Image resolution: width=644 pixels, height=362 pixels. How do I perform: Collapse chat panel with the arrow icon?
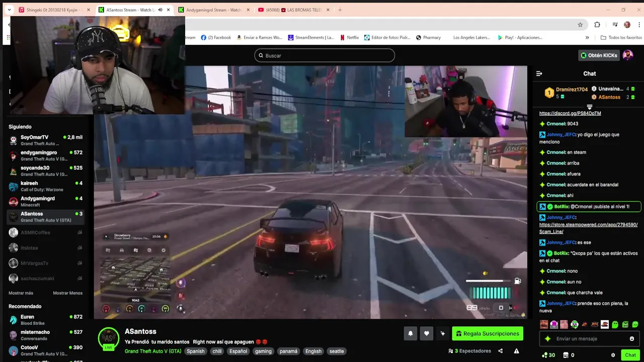[539, 73]
